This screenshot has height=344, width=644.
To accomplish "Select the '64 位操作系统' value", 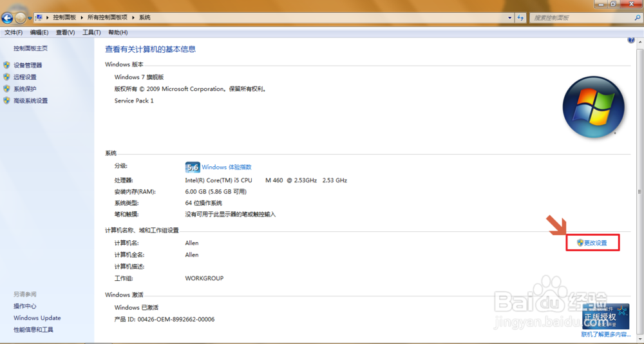I will click(x=204, y=203).
